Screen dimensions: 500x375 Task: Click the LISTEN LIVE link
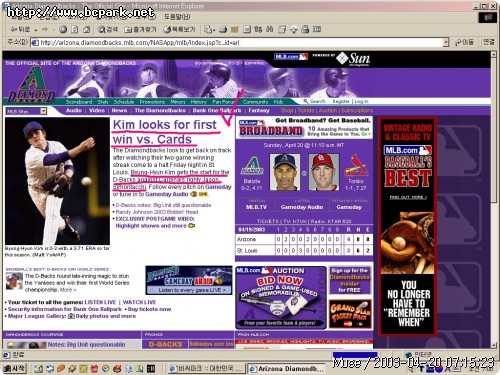100,302
